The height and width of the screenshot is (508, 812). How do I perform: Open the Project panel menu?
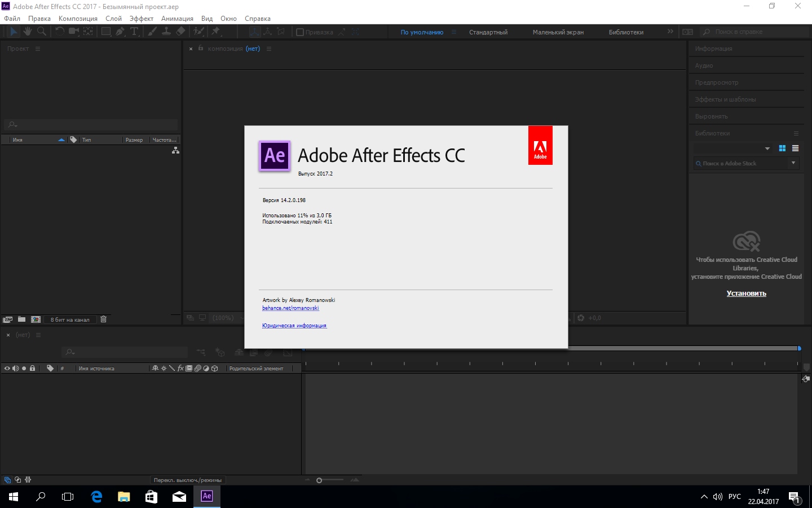38,49
